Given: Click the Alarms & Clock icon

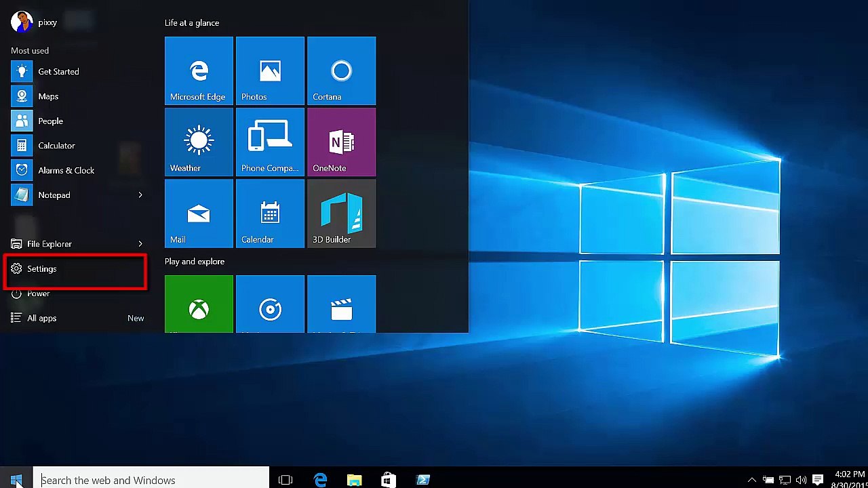Looking at the screenshot, I should tap(22, 170).
